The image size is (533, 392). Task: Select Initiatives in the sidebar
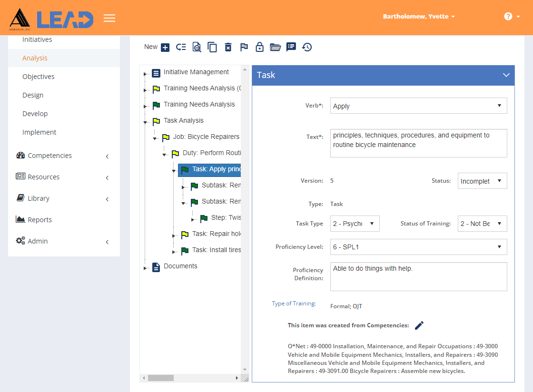tap(37, 39)
